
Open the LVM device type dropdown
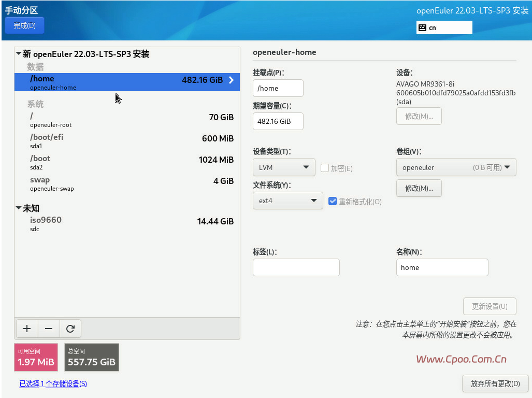click(284, 167)
